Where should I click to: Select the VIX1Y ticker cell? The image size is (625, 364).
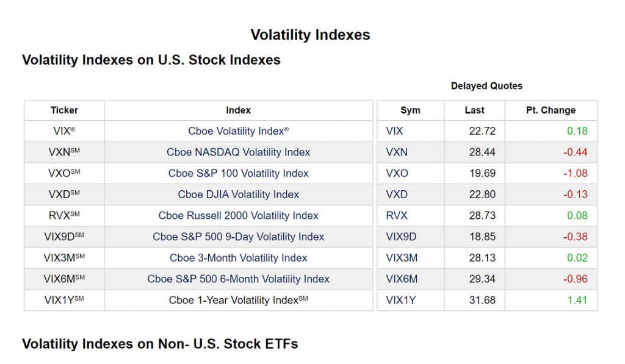(63, 300)
